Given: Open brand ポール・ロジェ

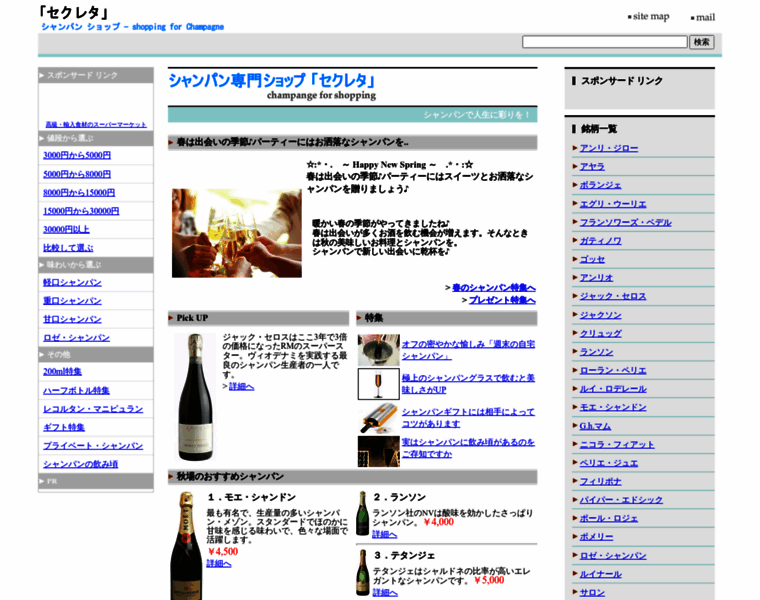Looking at the screenshot, I should tap(609, 518).
